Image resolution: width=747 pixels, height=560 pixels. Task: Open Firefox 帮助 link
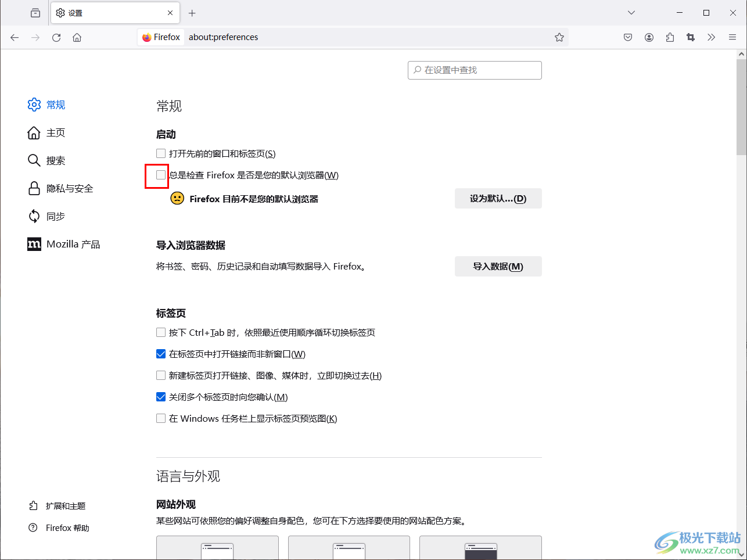pos(59,528)
